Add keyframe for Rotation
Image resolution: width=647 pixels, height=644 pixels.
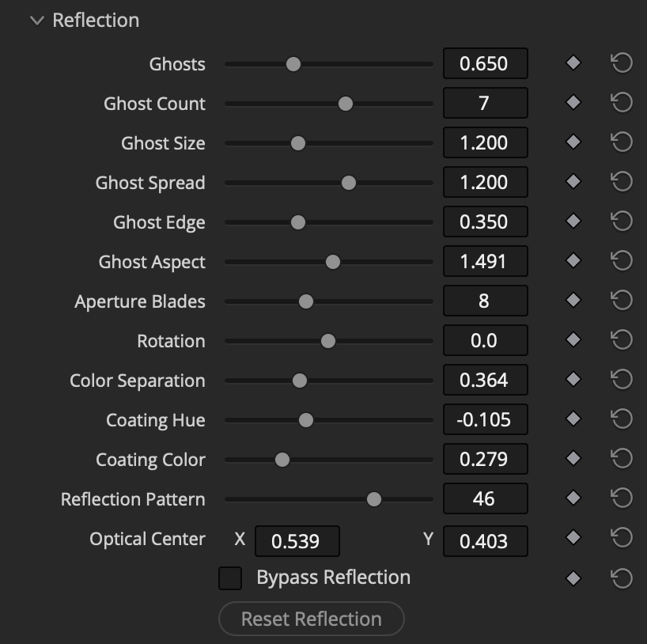pos(573,340)
